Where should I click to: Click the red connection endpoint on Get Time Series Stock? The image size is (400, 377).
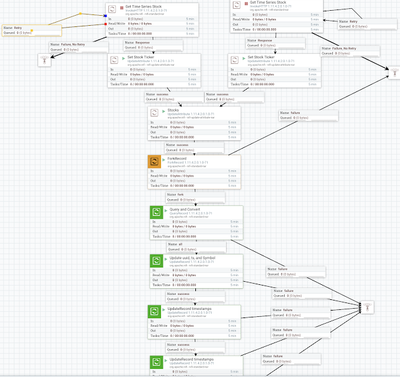(106, 24)
